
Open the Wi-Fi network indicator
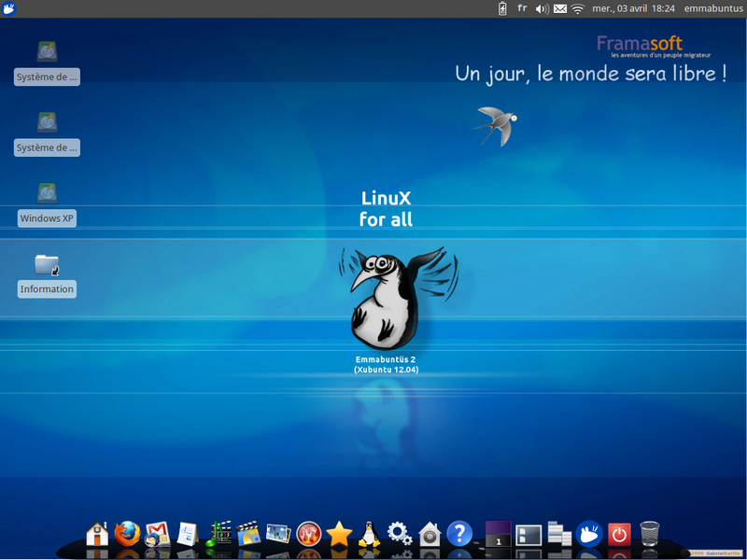[x=578, y=8]
